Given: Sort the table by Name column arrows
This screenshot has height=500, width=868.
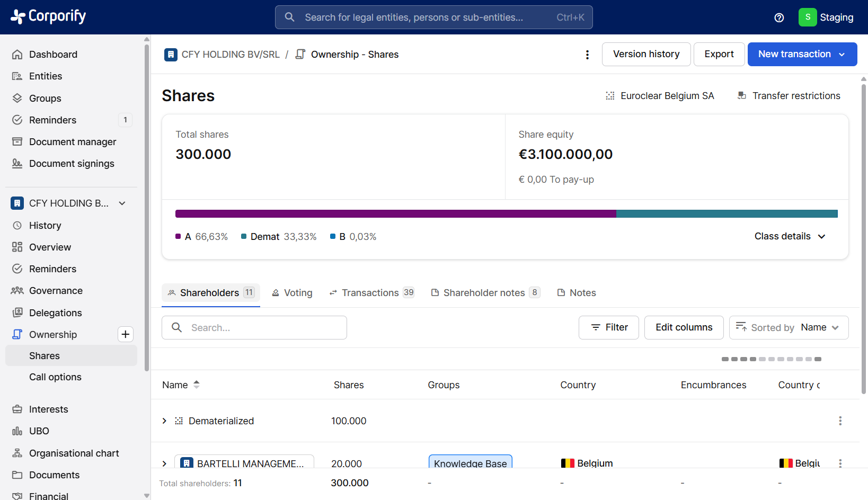Looking at the screenshot, I should pos(197,385).
